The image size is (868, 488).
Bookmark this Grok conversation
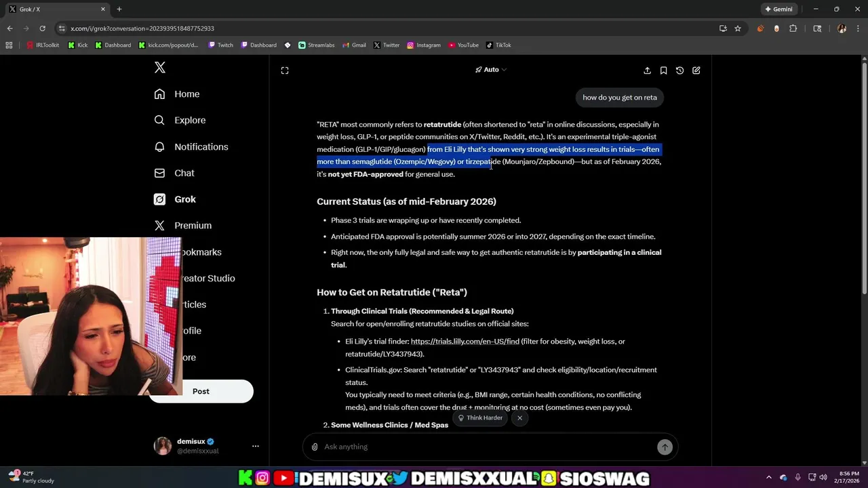point(663,70)
